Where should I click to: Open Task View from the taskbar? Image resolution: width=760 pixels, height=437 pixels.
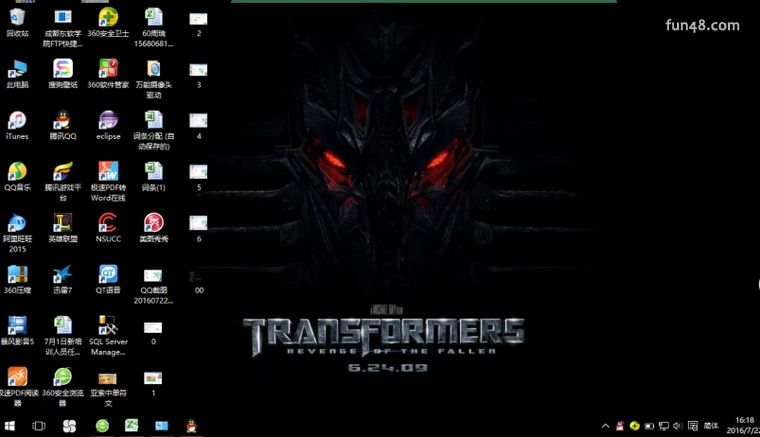coord(39,426)
